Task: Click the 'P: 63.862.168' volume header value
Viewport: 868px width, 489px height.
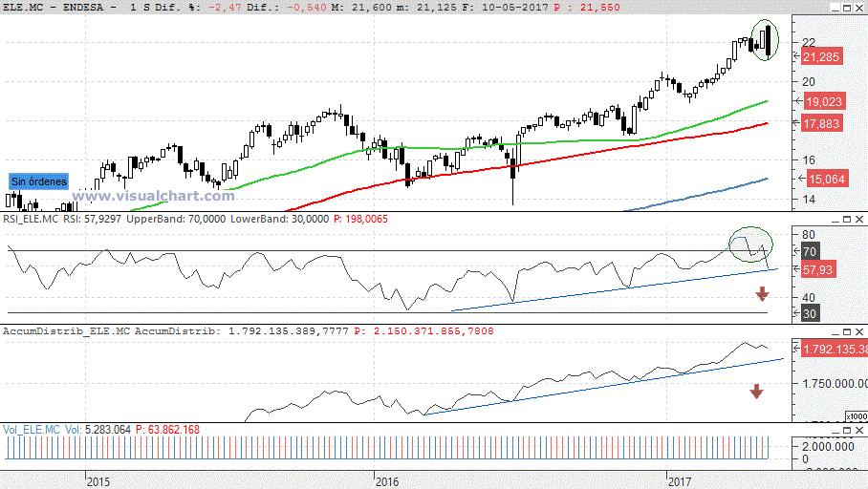Action: tap(167, 430)
